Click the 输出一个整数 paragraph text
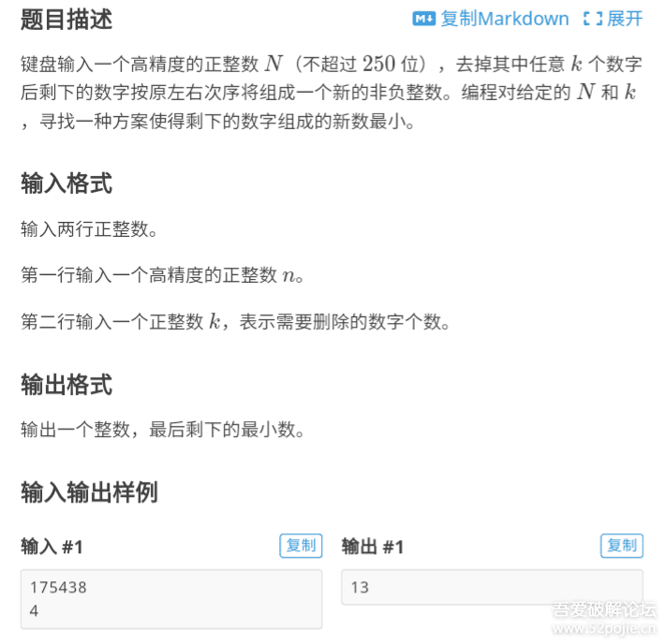This screenshot has height=644, width=665. (x=163, y=429)
